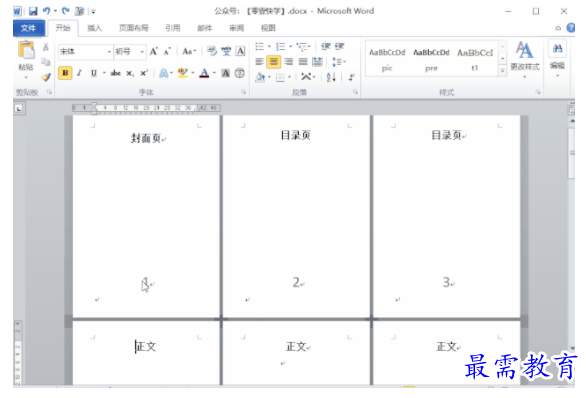Click the Copy icon
This screenshot has width=586, height=398.
tap(46, 62)
